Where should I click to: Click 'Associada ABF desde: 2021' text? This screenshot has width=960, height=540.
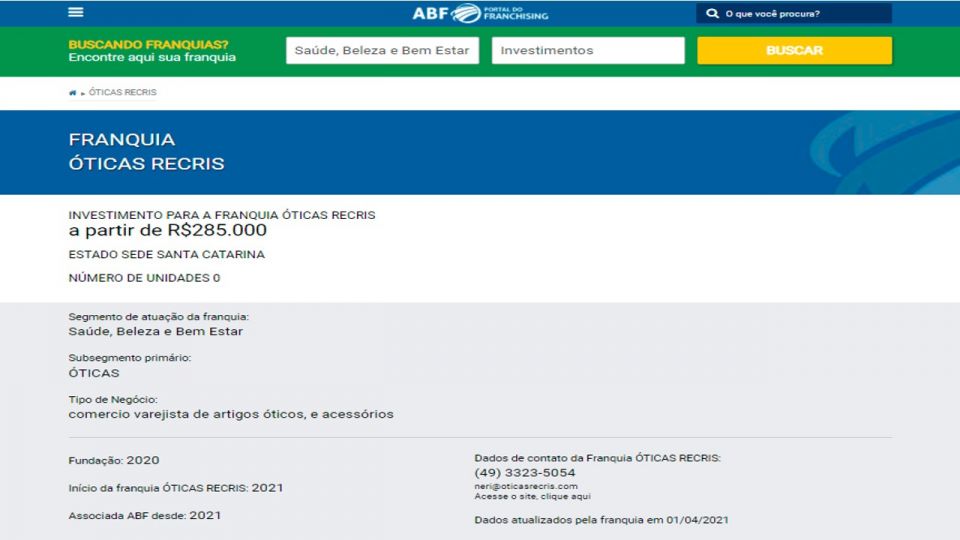pos(144,516)
